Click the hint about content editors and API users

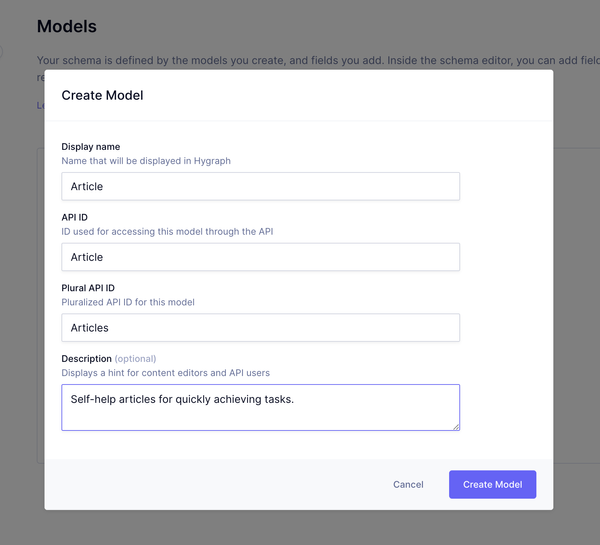tap(166, 373)
